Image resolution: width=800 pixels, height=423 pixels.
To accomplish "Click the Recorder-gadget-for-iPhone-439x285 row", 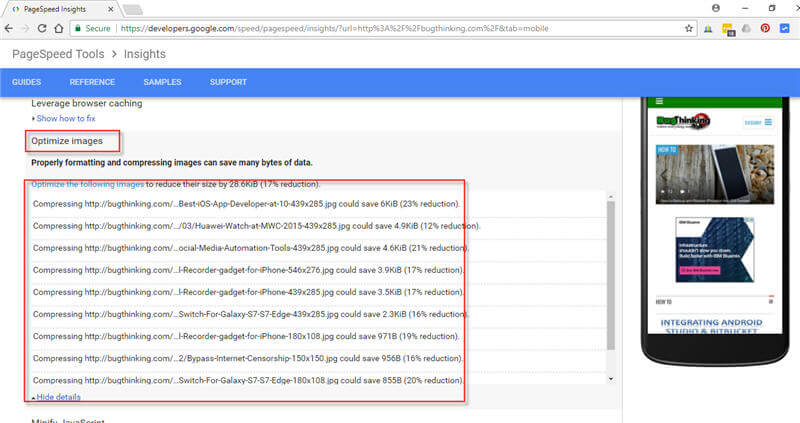I will pos(248,292).
